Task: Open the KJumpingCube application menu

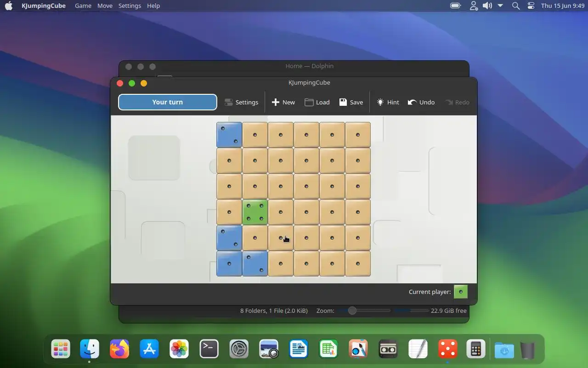Action: pos(44,6)
